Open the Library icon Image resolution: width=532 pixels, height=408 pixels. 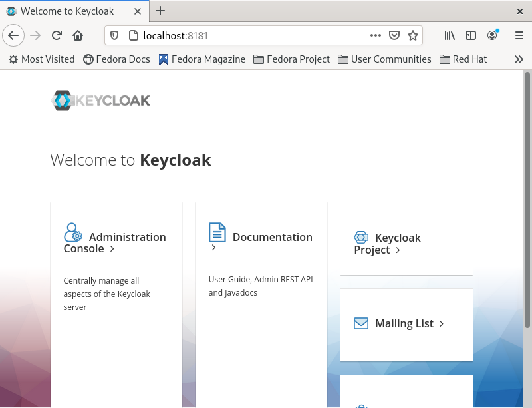pyautogui.click(x=450, y=35)
